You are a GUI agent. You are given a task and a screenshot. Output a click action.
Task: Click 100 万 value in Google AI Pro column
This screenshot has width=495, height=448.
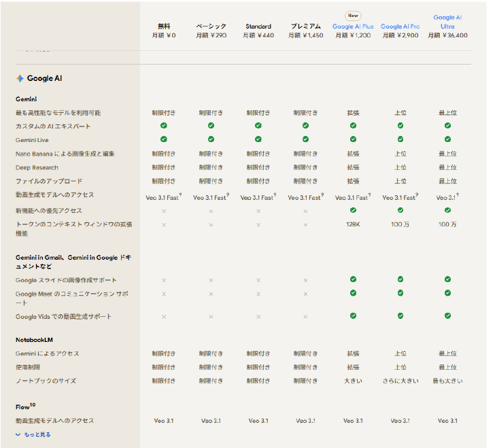coord(400,224)
